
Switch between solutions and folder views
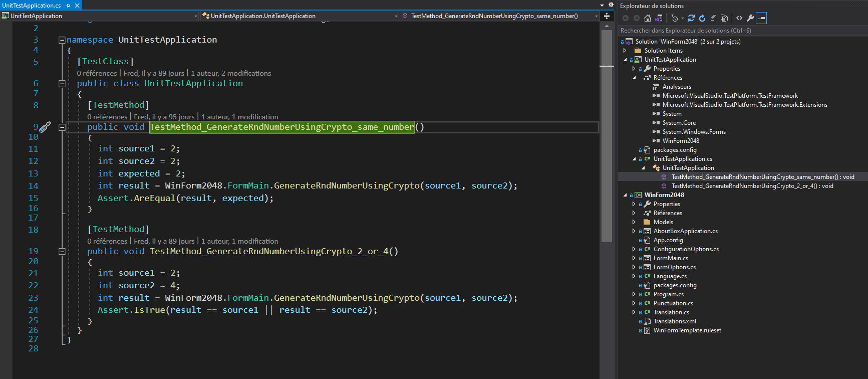(x=659, y=18)
